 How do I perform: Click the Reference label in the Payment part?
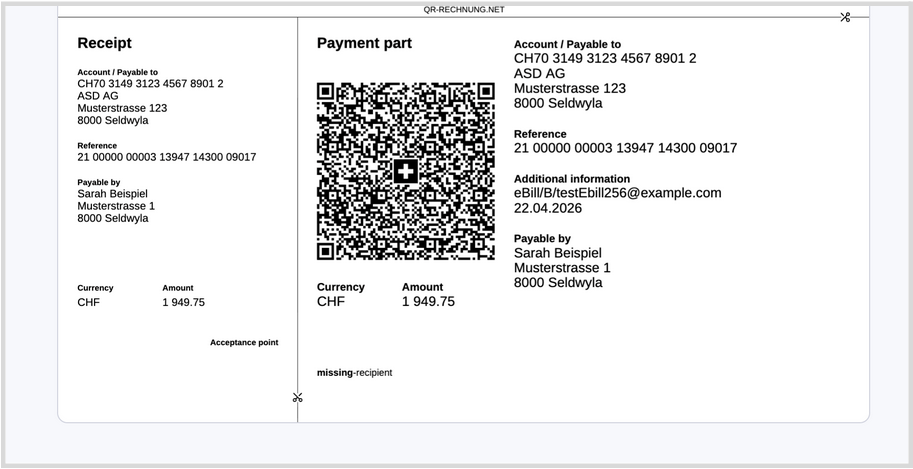[540, 134]
